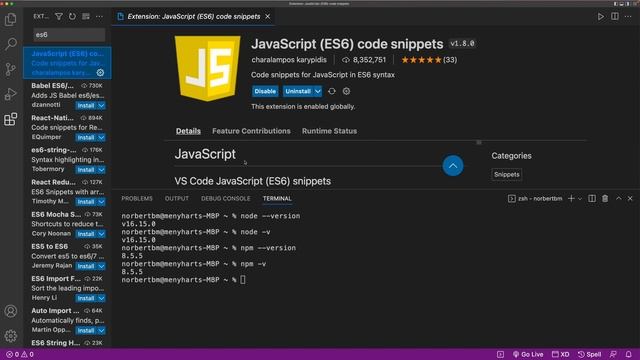Open extensions view more actions menu
Screen dimensions: 640x360
pyautogui.click(x=99, y=16)
